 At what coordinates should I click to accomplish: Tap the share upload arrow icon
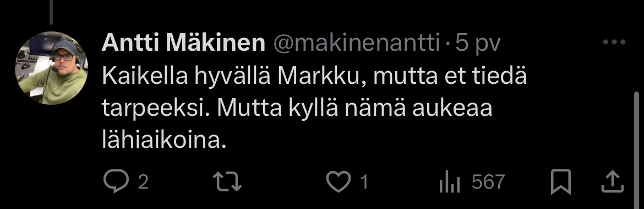click(613, 181)
